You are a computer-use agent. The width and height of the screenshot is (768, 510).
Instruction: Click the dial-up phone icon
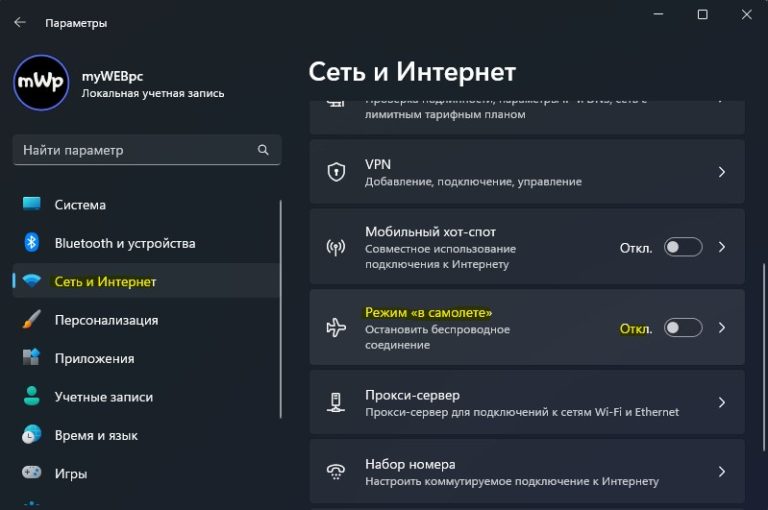point(337,472)
